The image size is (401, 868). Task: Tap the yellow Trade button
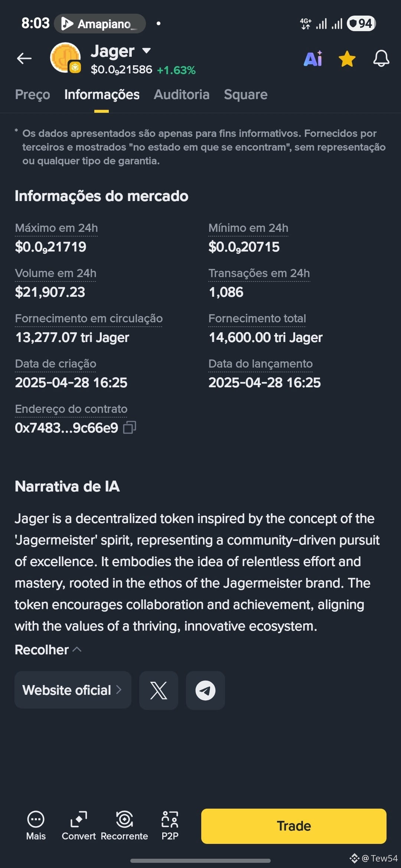[294, 826]
